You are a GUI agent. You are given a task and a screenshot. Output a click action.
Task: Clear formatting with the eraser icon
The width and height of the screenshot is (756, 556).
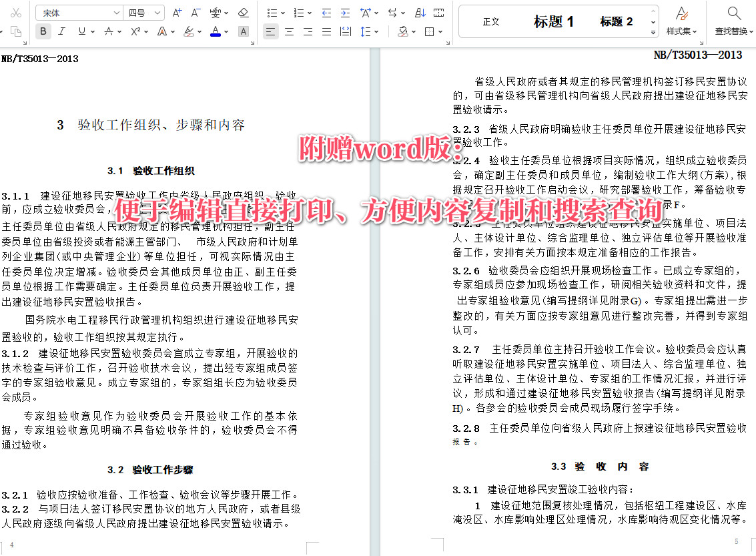tap(243, 13)
